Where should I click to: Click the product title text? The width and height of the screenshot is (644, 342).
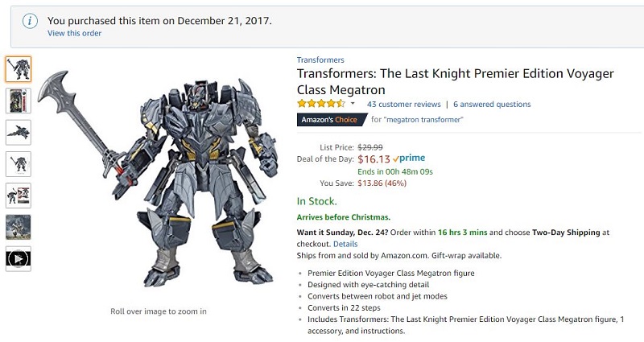[455, 82]
